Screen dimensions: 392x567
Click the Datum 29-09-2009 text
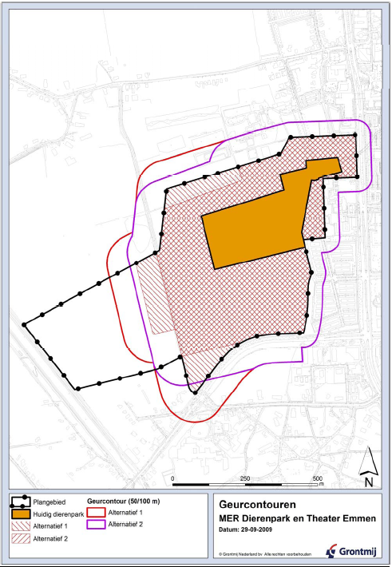pyautogui.click(x=246, y=529)
